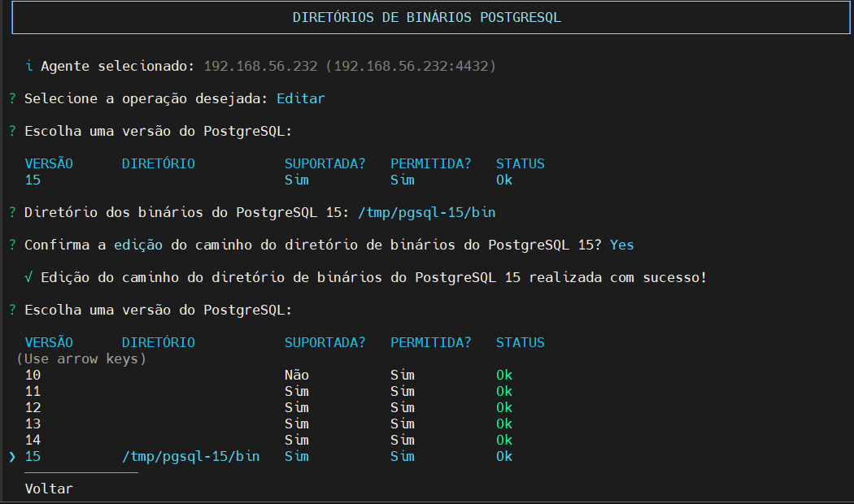The height and width of the screenshot is (504, 854).
Task: Click the agent address 192.168.56.232 (192.168.56.232:4432)
Action: pos(350,66)
